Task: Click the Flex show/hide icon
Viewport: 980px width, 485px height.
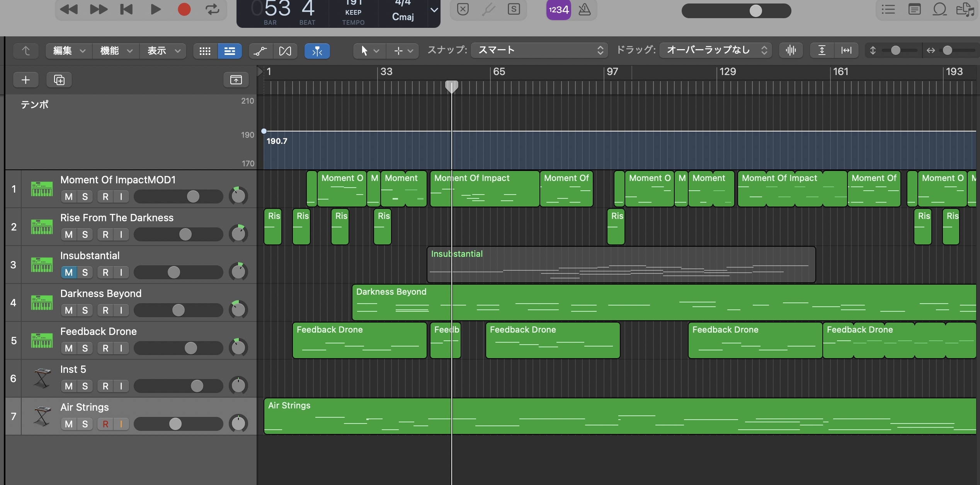Action: coord(285,51)
